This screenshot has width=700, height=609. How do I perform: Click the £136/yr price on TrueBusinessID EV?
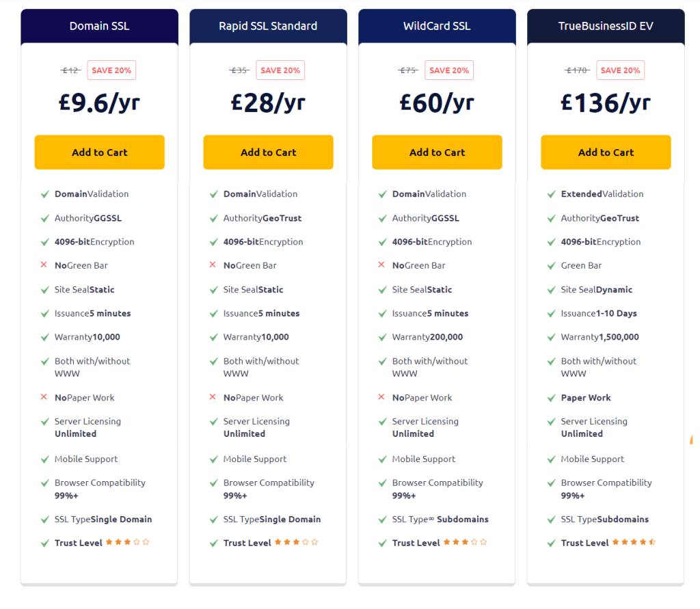[606, 103]
